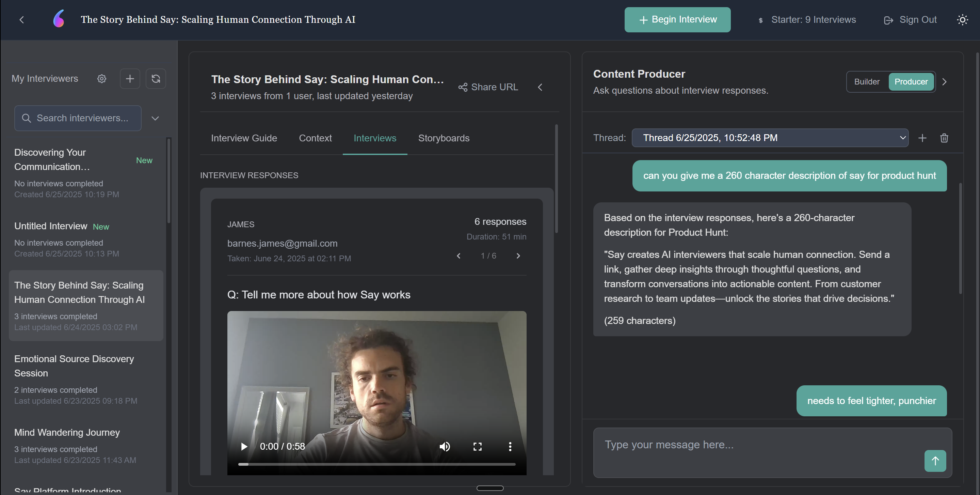Switch to Context tab

[315, 138]
